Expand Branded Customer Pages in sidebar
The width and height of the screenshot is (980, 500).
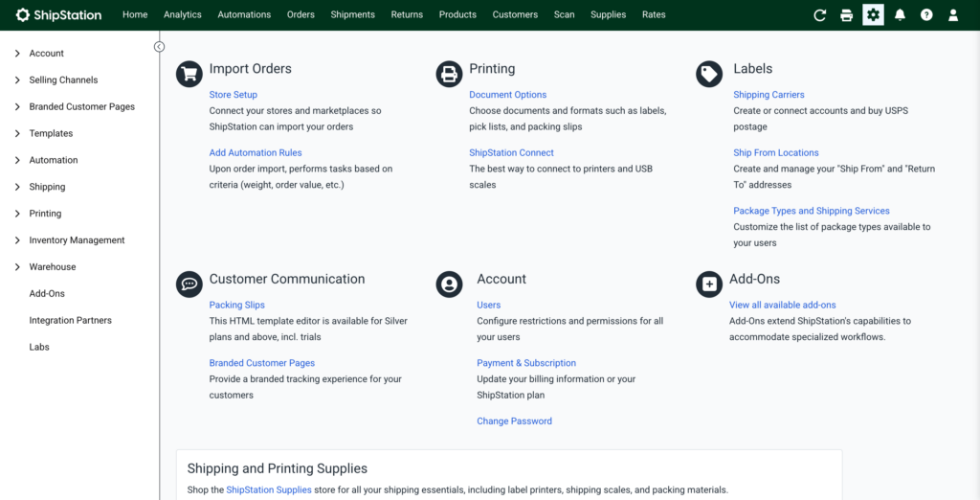tap(17, 107)
